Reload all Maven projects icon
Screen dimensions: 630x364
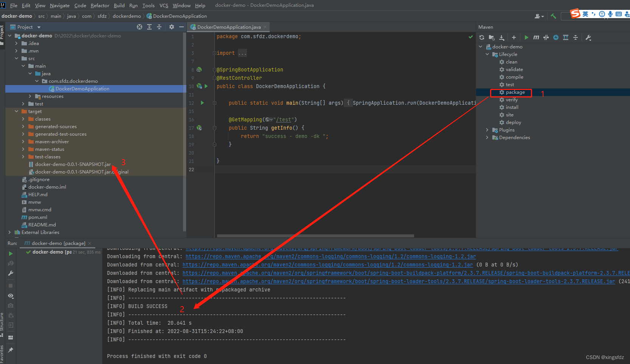pos(482,37)
